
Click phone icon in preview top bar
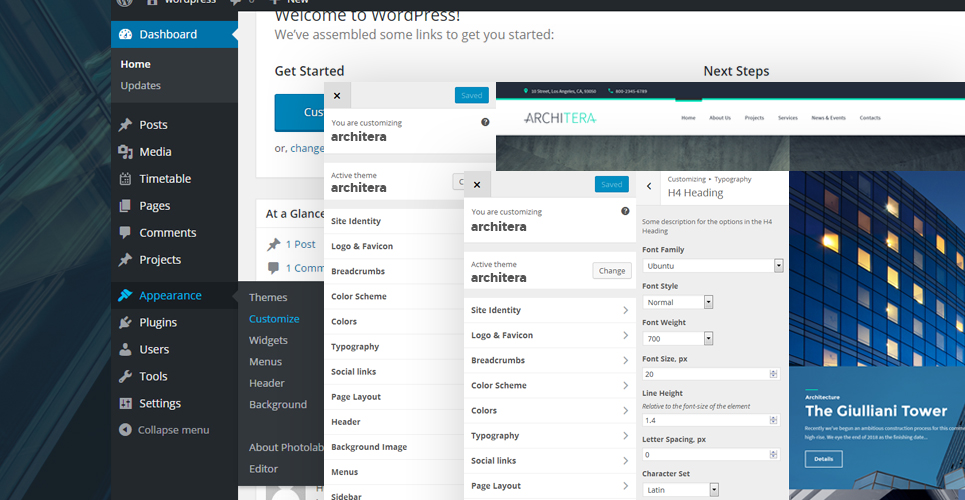click(x=611, y=91)
